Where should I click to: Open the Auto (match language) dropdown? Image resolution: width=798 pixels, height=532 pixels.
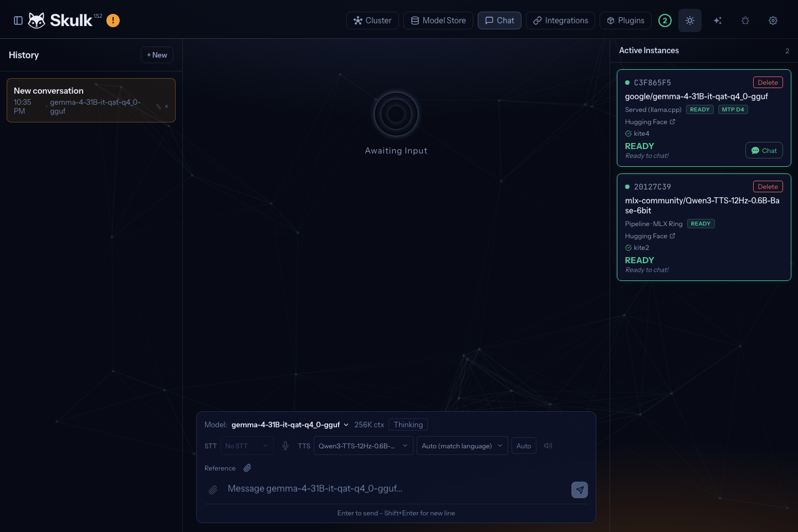(x=462, y=446)
